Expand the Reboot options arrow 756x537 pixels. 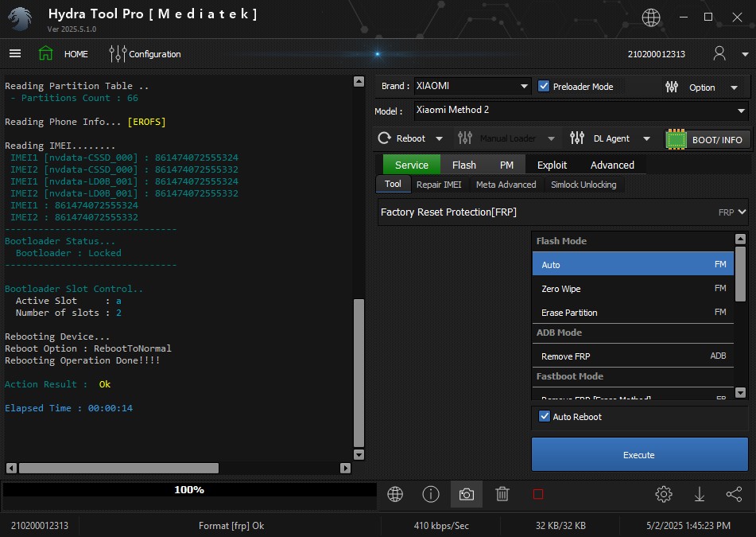tap(439, 139)
